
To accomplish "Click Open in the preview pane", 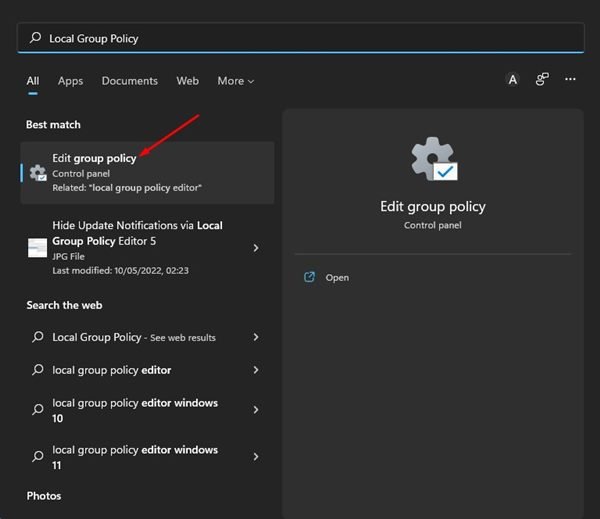I will coord(337,277).
